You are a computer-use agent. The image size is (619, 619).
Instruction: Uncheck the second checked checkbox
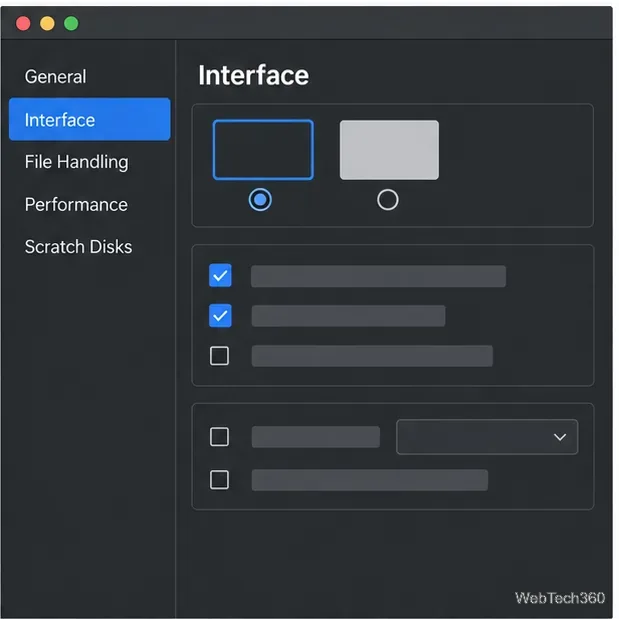click(220, 315)
